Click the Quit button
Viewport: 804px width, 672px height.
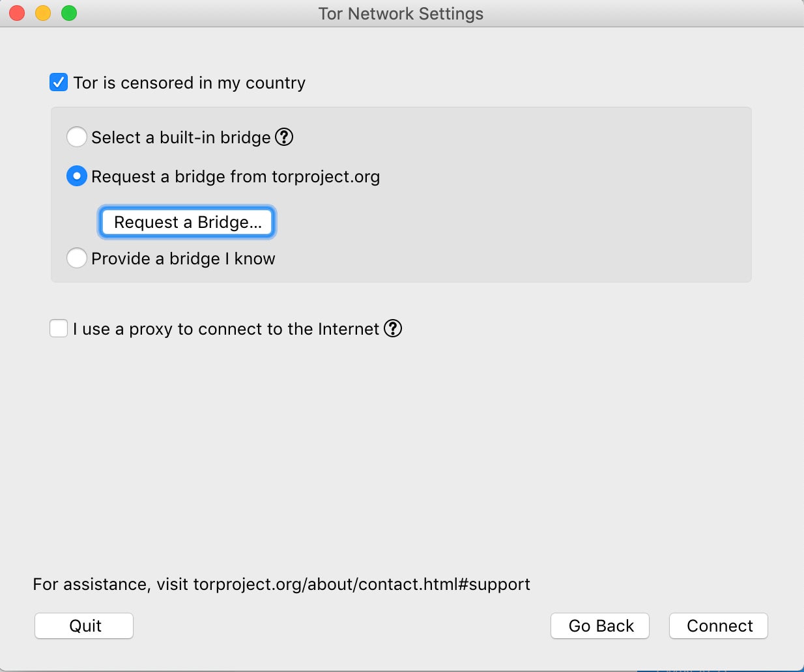(x=84, y=626)
